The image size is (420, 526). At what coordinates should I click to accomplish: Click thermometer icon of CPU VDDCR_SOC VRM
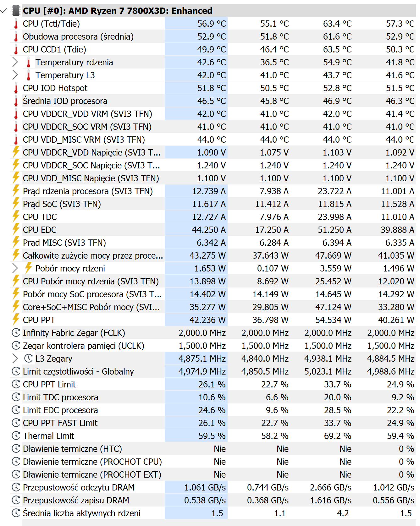[16, 127]
